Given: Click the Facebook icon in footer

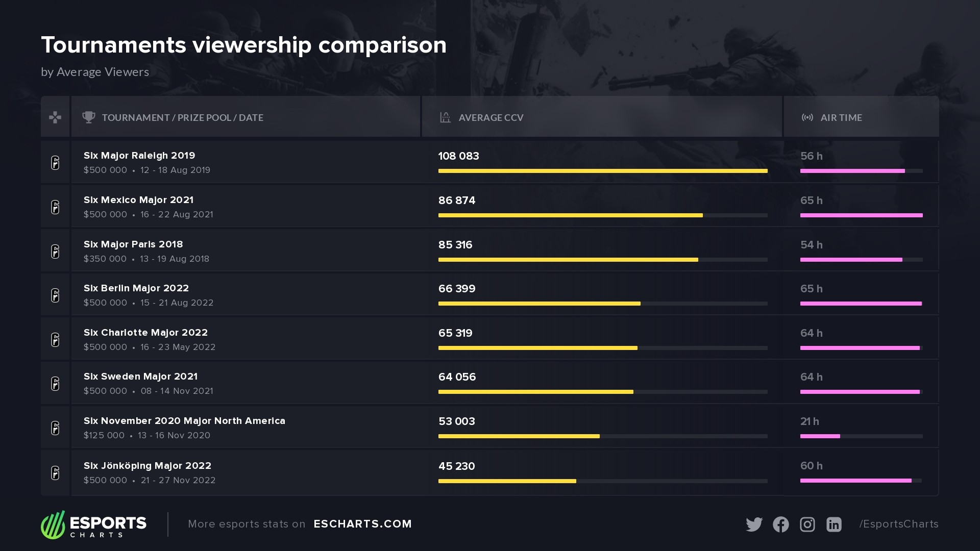Looking at the screenshot, I should pyautogui.click(x=780, y=524).
